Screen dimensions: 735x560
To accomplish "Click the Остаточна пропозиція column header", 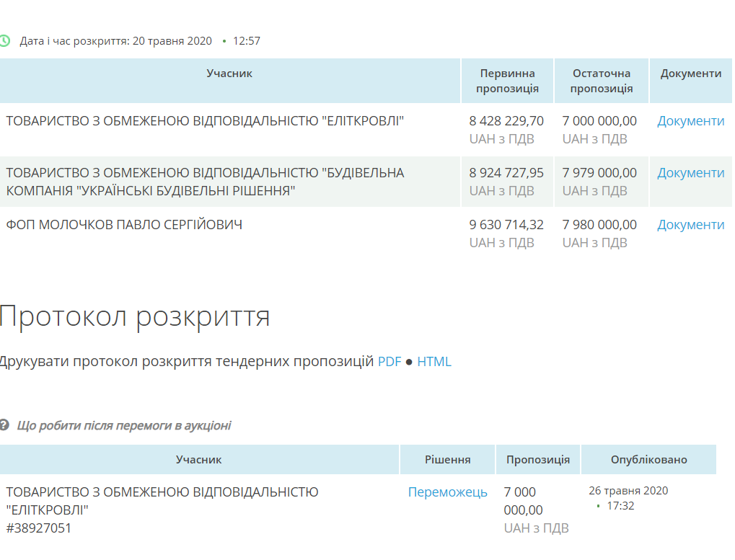I will pyautogui.click(x=602, y=81).
